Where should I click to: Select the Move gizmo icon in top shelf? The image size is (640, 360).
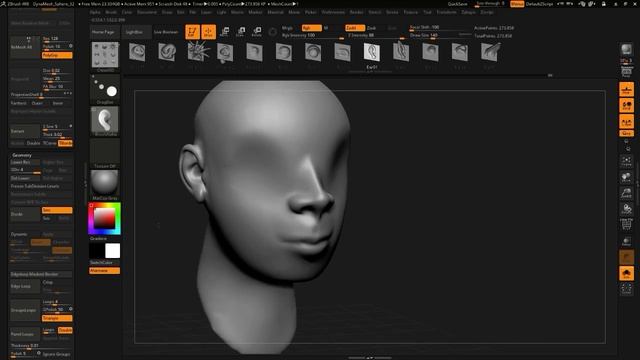(x=224, y=32)
